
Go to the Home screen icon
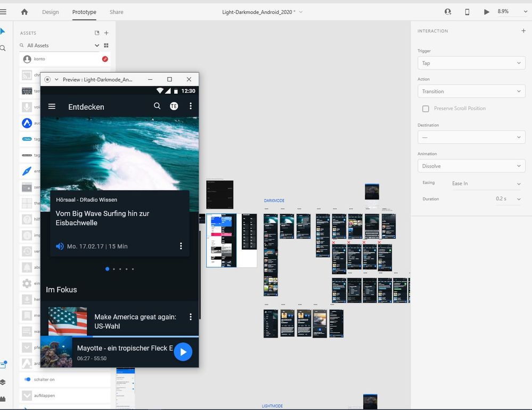[24, 12]
